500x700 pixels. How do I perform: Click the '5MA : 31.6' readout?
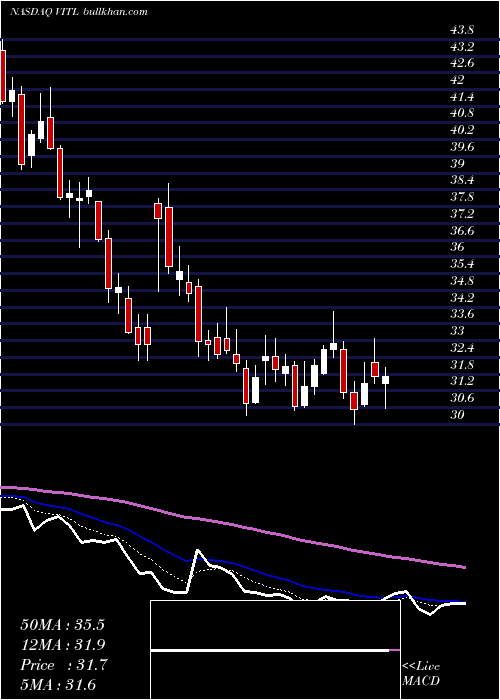[58, 685]
